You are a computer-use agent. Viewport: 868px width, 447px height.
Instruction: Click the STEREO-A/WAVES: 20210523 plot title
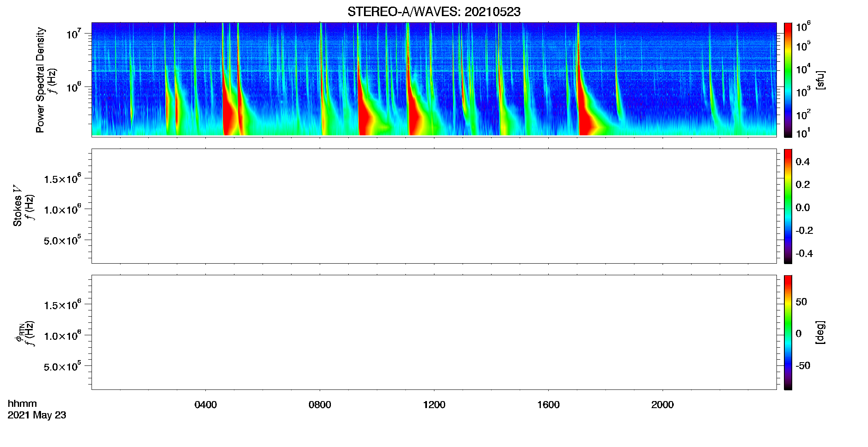click(x=434, y=12)
